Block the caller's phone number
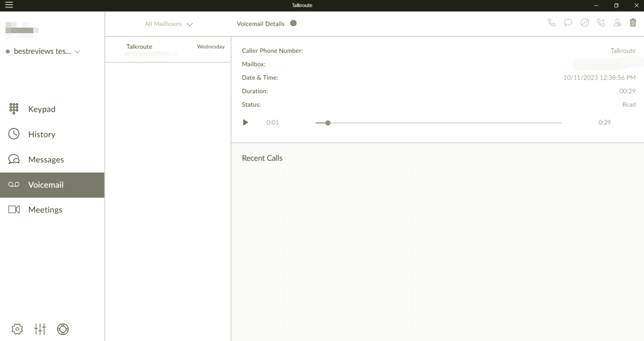 [584, 23]
